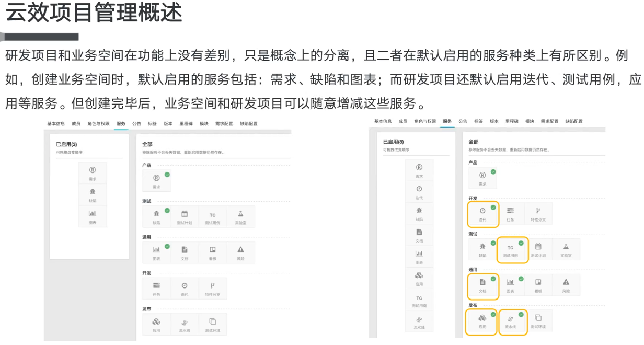
Task: Open 角色与权限 tab in left screenshot
Action: (x=98, y=124)
